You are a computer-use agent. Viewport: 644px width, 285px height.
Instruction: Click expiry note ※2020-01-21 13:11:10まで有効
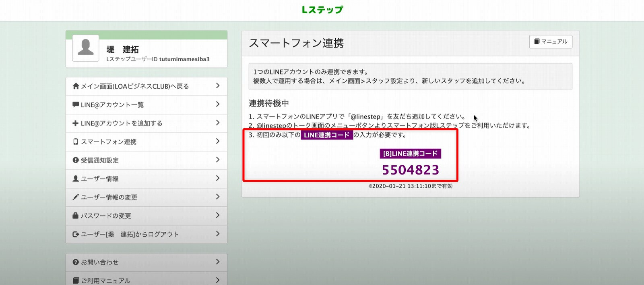(x=411, y=186)
